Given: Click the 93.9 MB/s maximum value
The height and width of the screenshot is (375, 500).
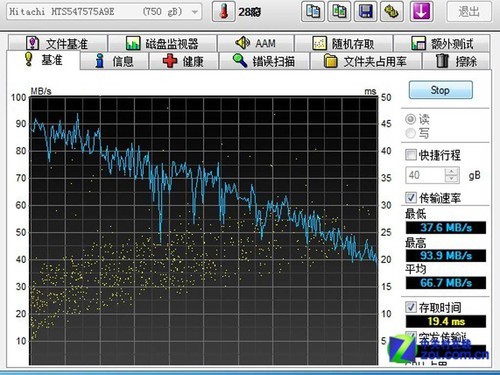Looking at the screenshot, I should pos(446,256).
